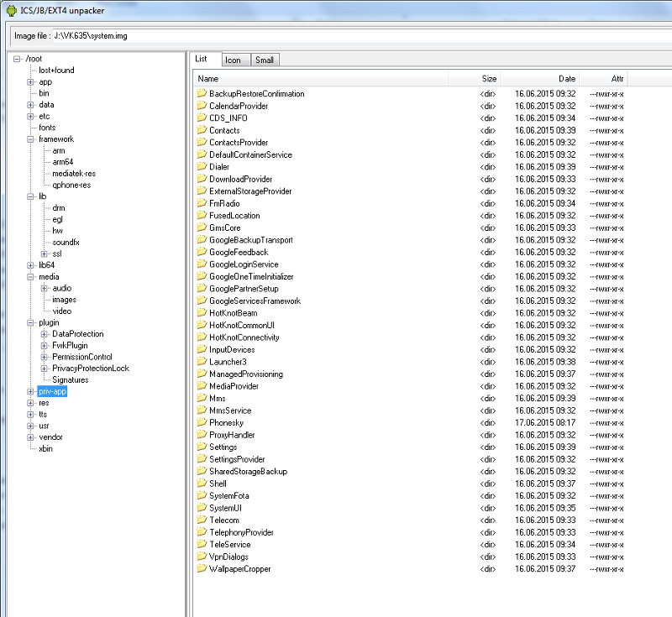Sort list by Name column header
Screen dimensions: 672x617
point(319,78)
